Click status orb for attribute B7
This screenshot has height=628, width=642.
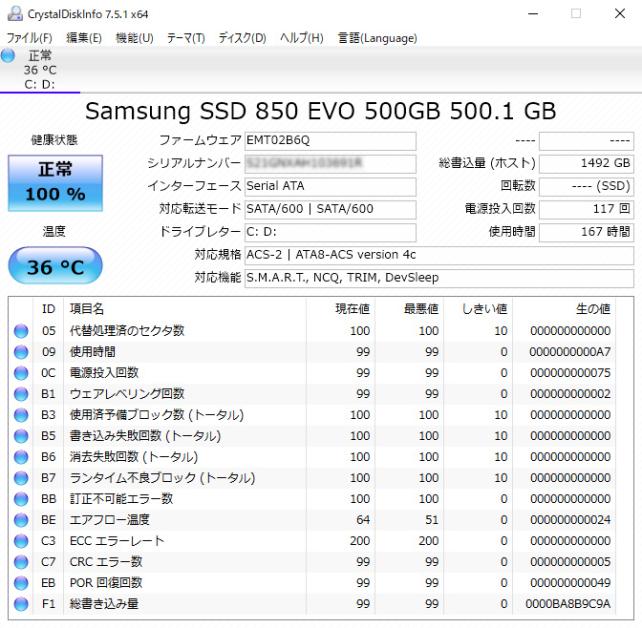click(x=21, y=478)
